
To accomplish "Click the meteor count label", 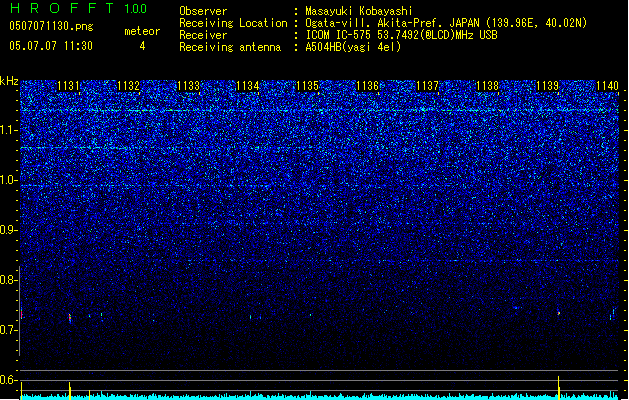I will [142, 31].
